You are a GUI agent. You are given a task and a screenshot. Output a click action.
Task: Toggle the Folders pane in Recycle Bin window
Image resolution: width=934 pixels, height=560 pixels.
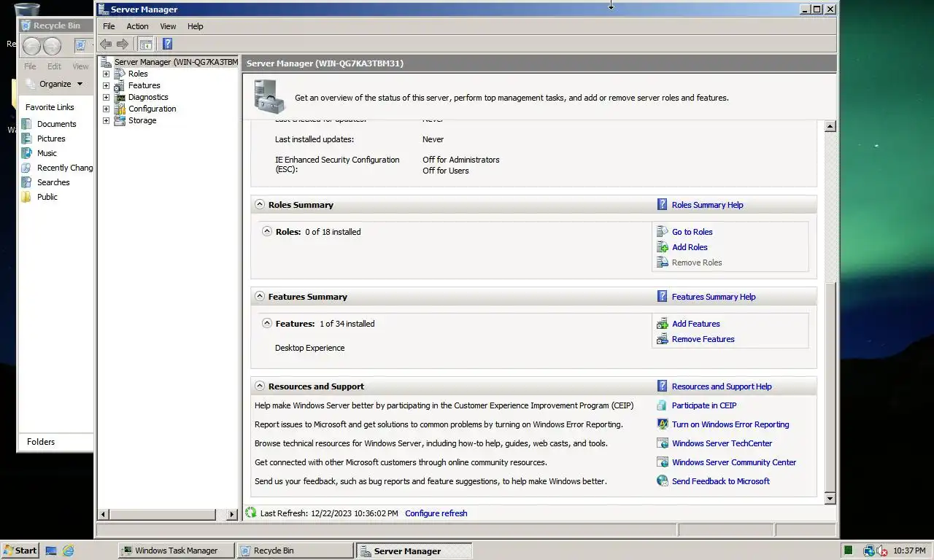pos(55,442)
